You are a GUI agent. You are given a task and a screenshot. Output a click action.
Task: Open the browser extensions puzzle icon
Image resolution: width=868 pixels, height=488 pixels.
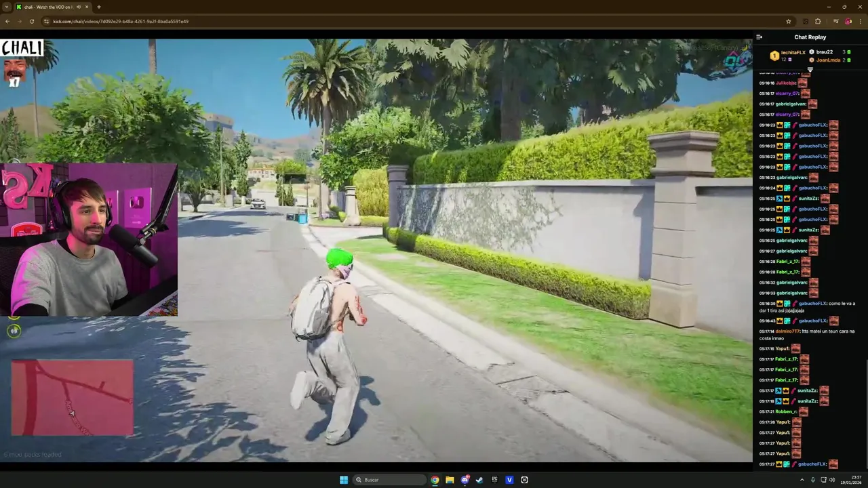(818, 21)
